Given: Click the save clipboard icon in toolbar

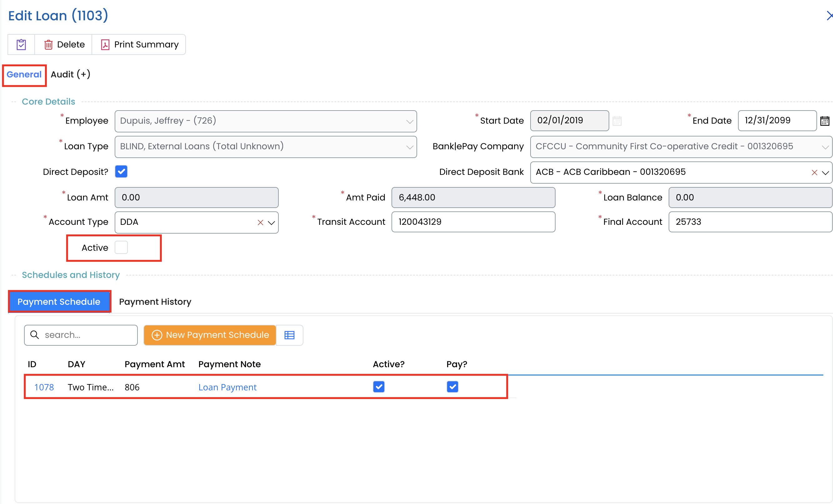Looking at the screenshot, I should click(x=21, y=45).
